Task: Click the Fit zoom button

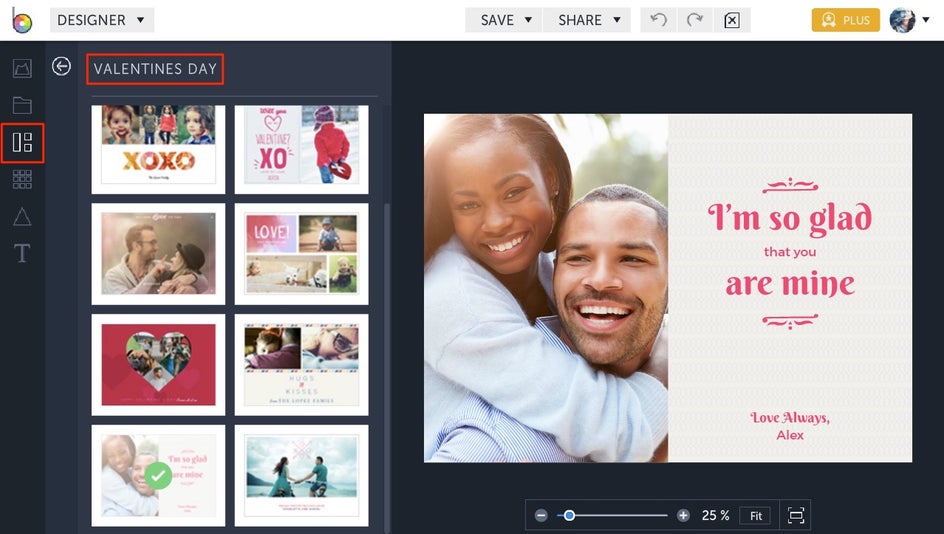Action: pyautogui.click(x=756, y=515)
